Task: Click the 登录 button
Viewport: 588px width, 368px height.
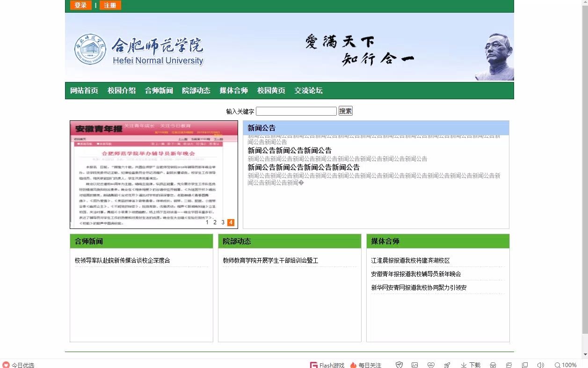Action: [x=80, y=5]
